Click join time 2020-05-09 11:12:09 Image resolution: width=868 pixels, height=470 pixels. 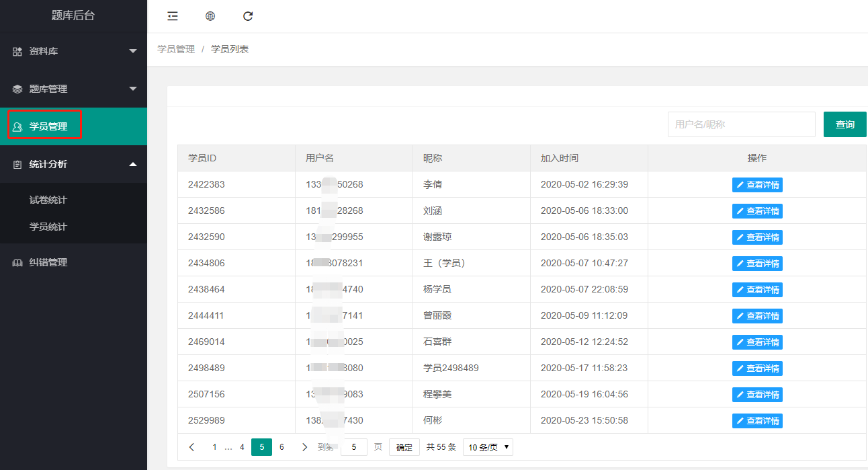[x=584, y=315]
